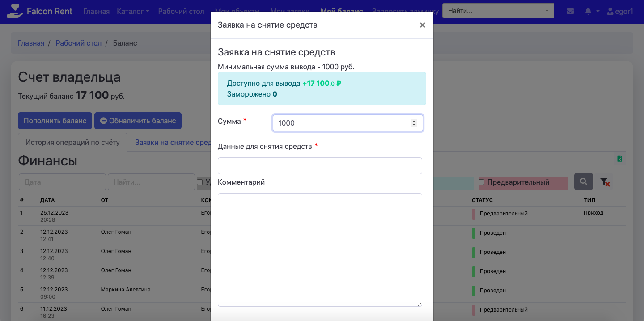Close the withdrawal request dialog
The height and width of the screenshot is (321, 644).
point(422,25)
